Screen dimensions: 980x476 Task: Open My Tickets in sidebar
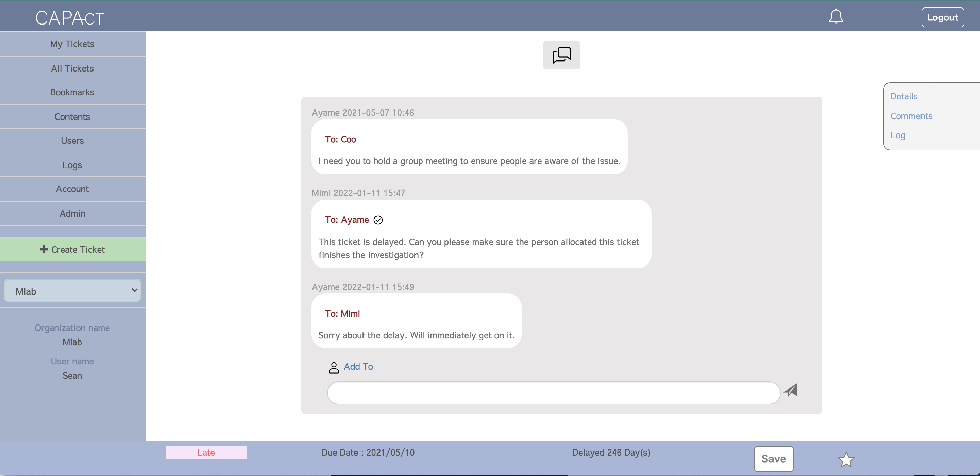click(x=72, y=44)
